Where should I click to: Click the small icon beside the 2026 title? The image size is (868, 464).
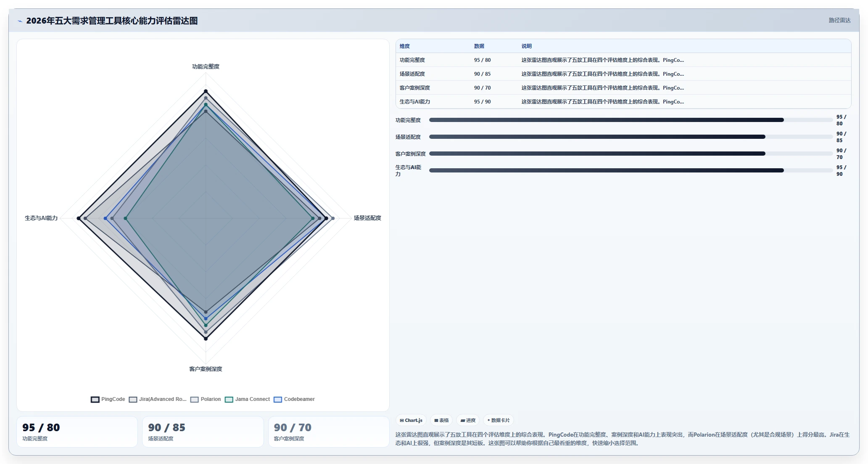[20, 21]
